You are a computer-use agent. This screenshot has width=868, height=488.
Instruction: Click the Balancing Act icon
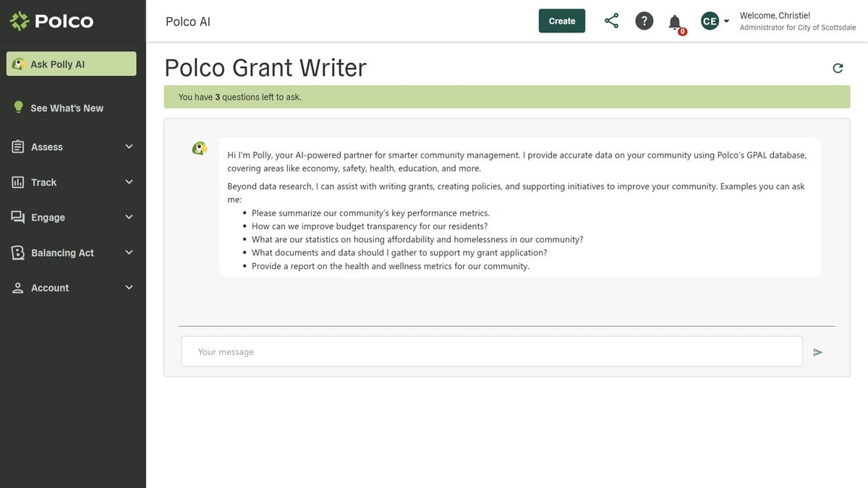pyautogui.click(x=18, y=252)
